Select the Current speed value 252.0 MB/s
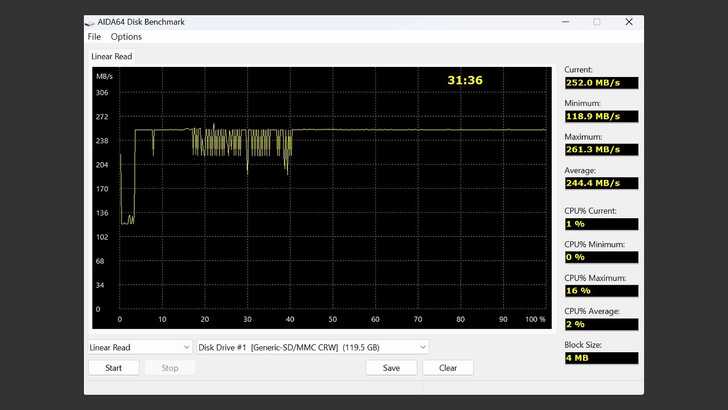The width and height of the screenshot is (728, 410). pyautogui.click(x=600, y=83)
